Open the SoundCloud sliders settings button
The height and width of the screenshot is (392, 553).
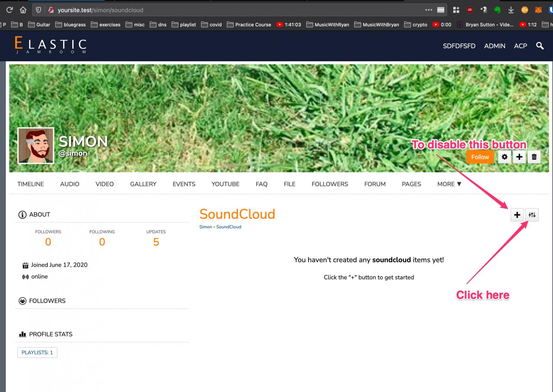click(x=532, y=215)
